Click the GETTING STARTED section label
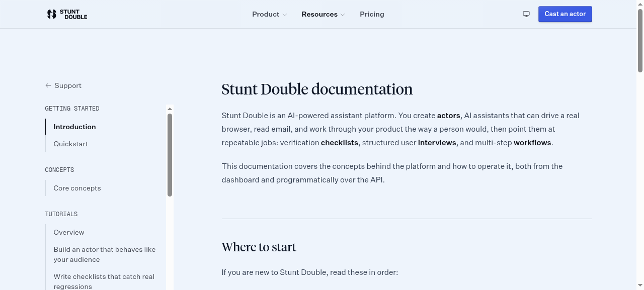This screenshot has height=290, width=644. [x=72, y=109]
